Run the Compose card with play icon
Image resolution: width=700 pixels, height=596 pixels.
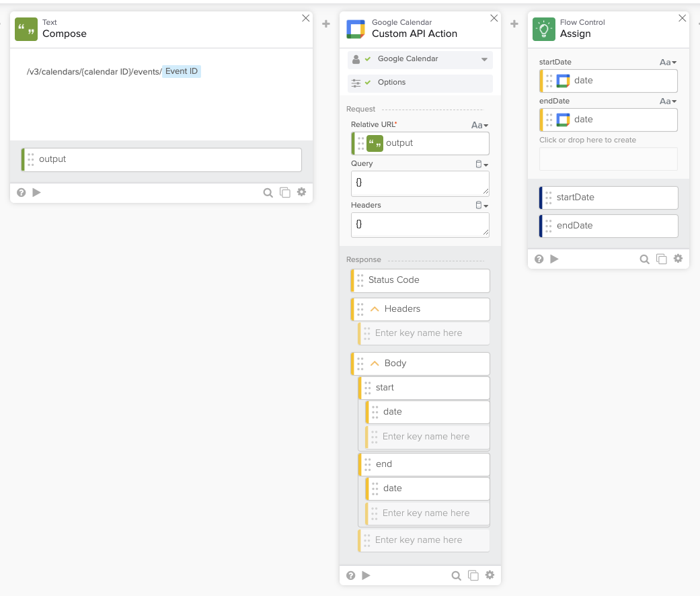coord(37,193)
